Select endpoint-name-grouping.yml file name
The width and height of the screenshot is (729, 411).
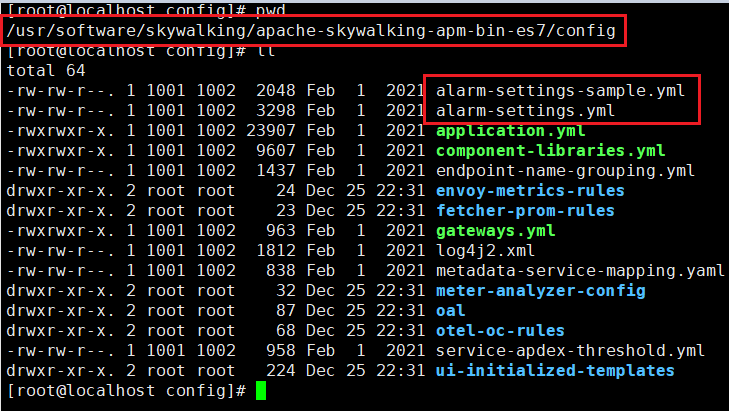click(x=565, y=171)
